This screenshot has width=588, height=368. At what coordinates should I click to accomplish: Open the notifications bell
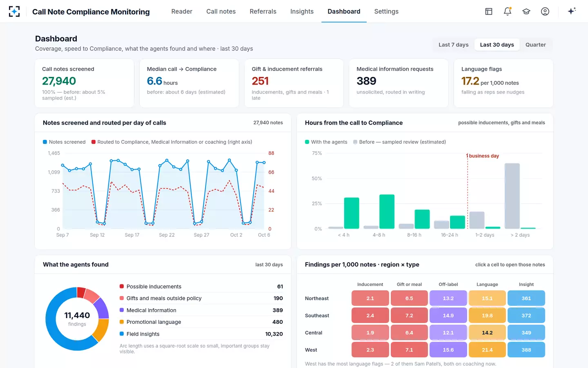(x=508, y=11)
